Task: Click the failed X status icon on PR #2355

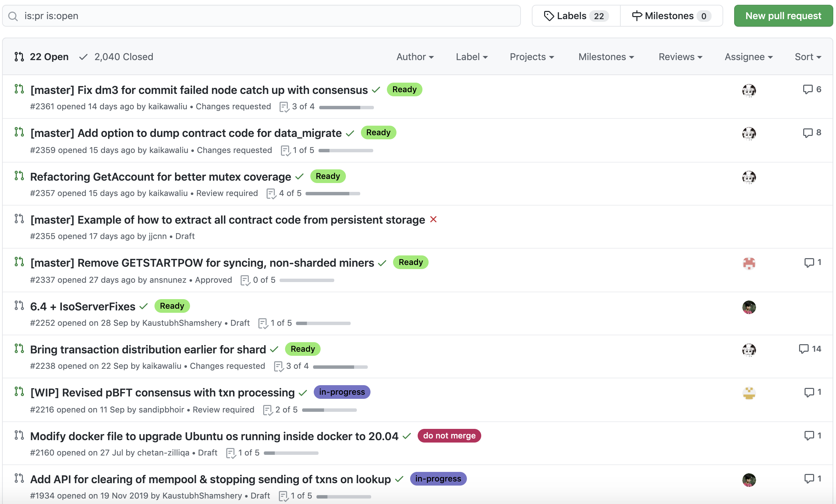Action: point(433,219)
